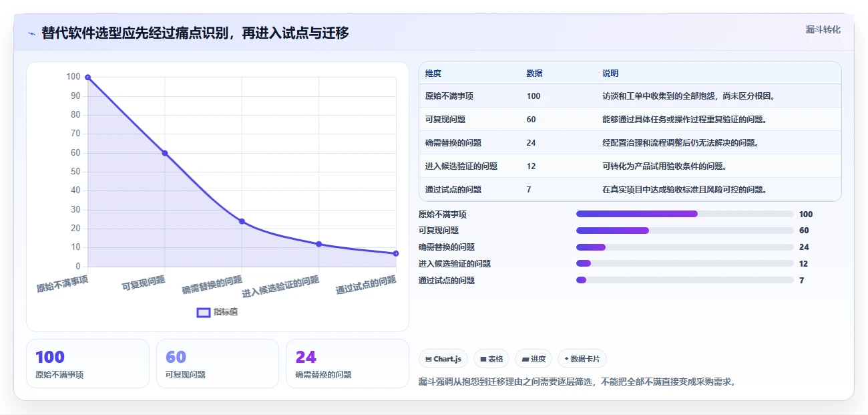Image resolution: width=868 pixels, height=415 pixels.
Task: Click the lightning icon before the title
Action: coord(32,33)
